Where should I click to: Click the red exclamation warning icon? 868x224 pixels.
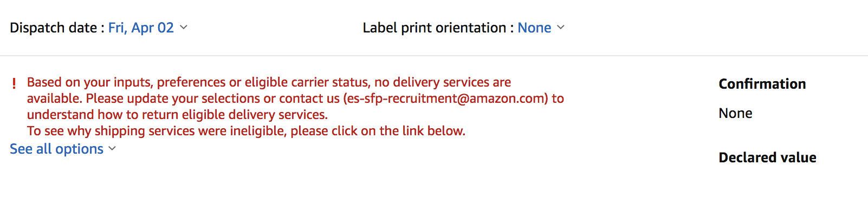(14, 83)
